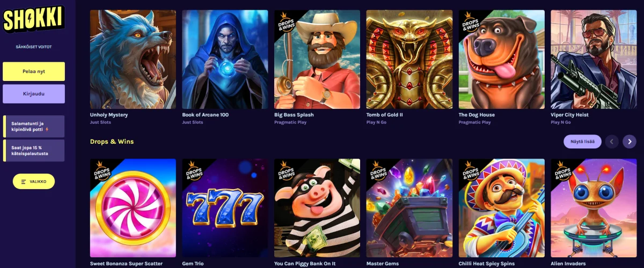Click Näytä lisää for Drops & Wins

coord(582,142)
